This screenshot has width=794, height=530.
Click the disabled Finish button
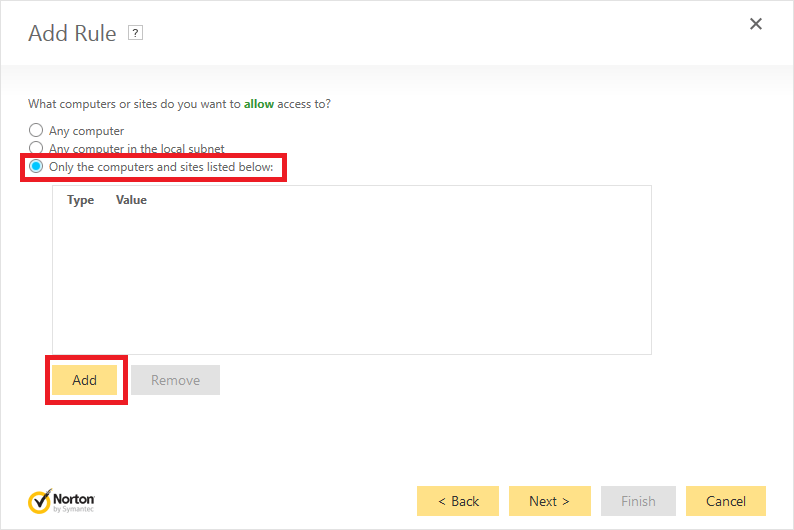638,501
